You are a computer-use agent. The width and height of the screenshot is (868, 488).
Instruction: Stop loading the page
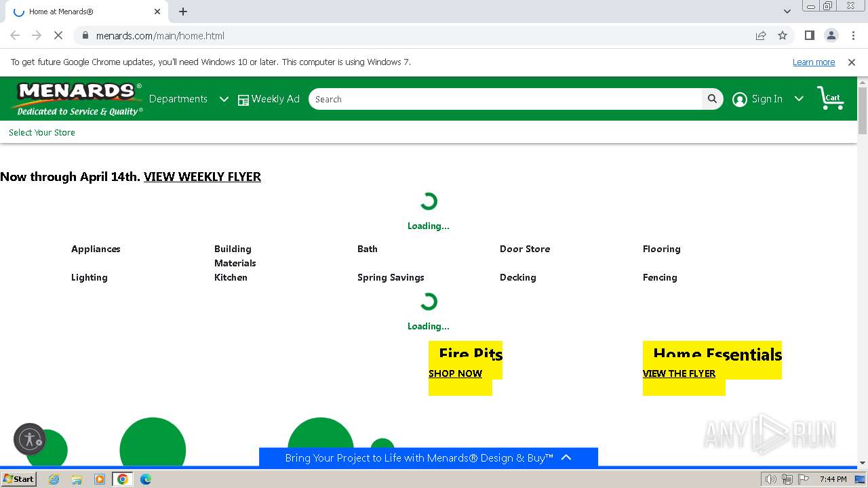click(x=58, y=35)
